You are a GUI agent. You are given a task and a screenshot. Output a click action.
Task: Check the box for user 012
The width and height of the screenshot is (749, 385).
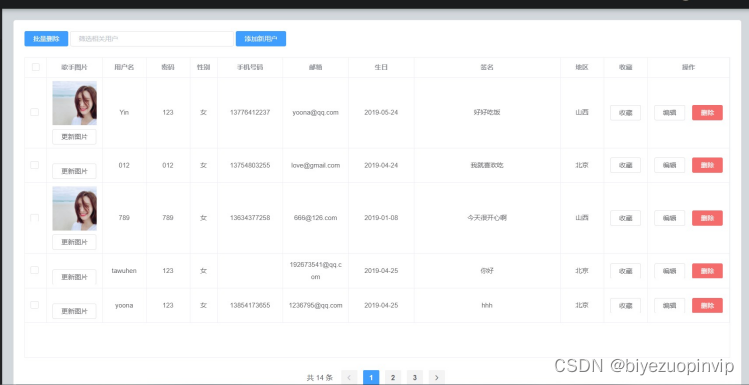[x=34, y=165]
